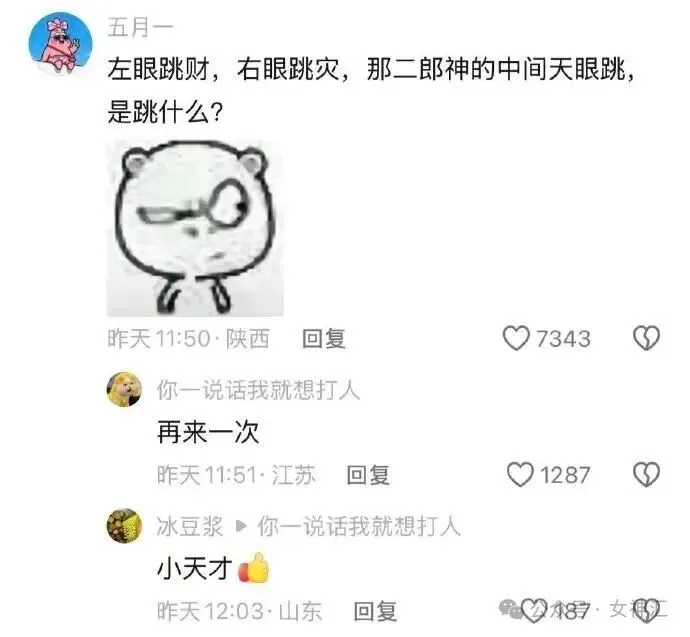Open 五月一 user avatar
The image size is (690, 637).
(x=60, y=44)
